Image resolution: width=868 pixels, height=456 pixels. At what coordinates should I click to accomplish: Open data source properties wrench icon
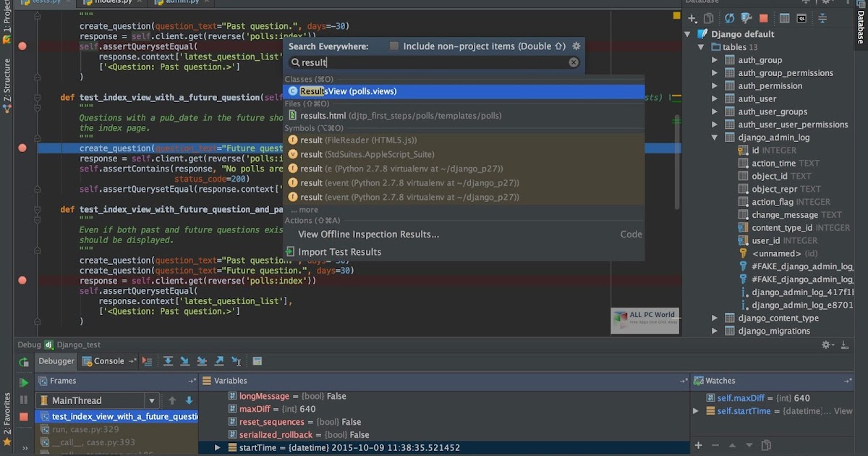pos(746,18)
